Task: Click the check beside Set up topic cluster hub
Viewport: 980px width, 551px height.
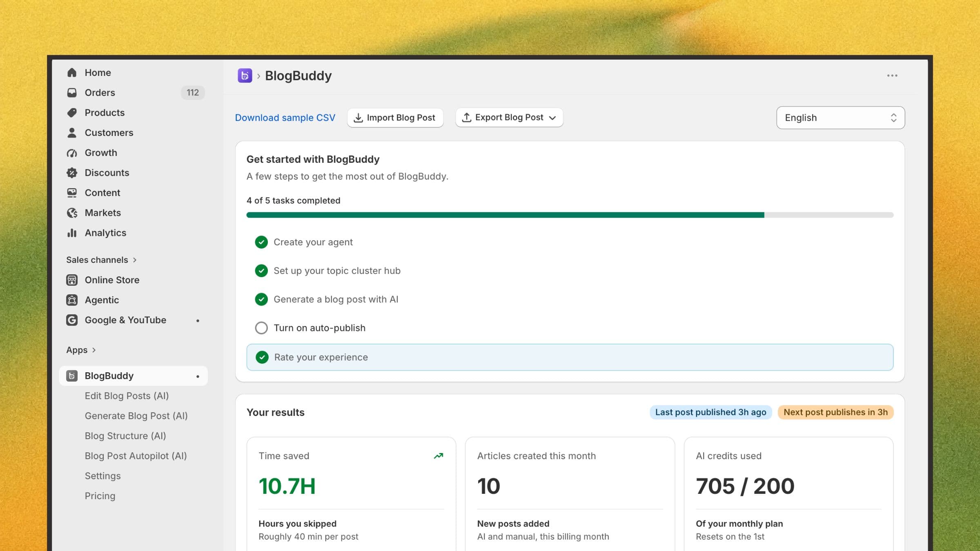Action: pyautogui.click(x=261, y=271)
